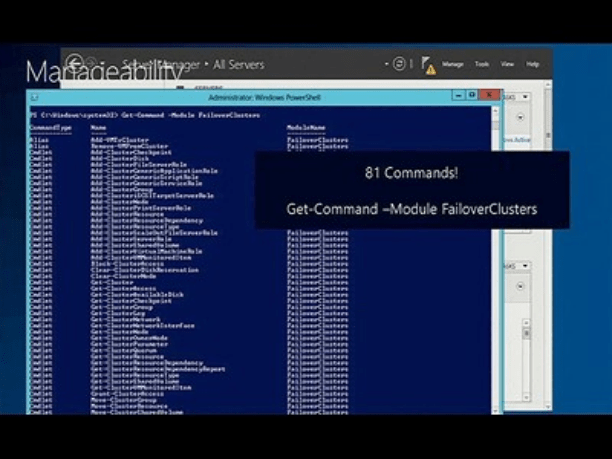The image size is (612, 459).
Task: Click PowerShell scrollbar up arrow
Action: [496, 111]
